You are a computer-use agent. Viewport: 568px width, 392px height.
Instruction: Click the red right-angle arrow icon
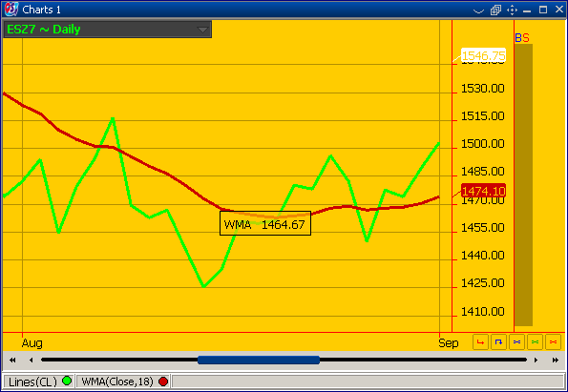click(480, 342)
